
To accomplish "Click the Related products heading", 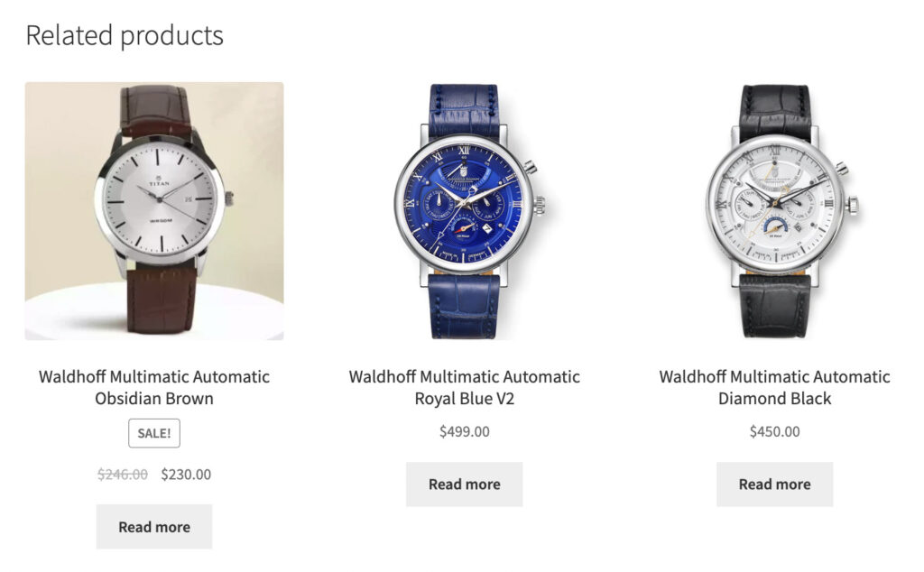I will coord(125,35).
